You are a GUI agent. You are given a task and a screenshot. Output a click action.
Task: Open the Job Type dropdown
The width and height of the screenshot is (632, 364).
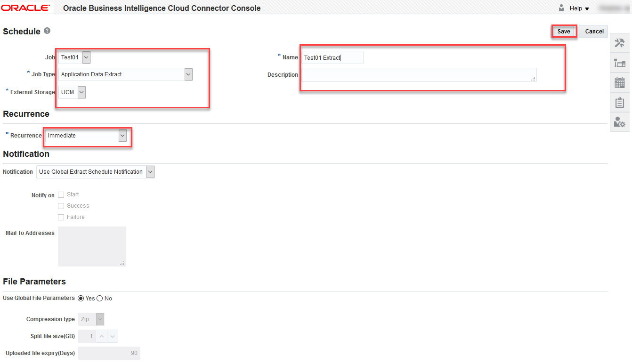[x=188, y=74]
